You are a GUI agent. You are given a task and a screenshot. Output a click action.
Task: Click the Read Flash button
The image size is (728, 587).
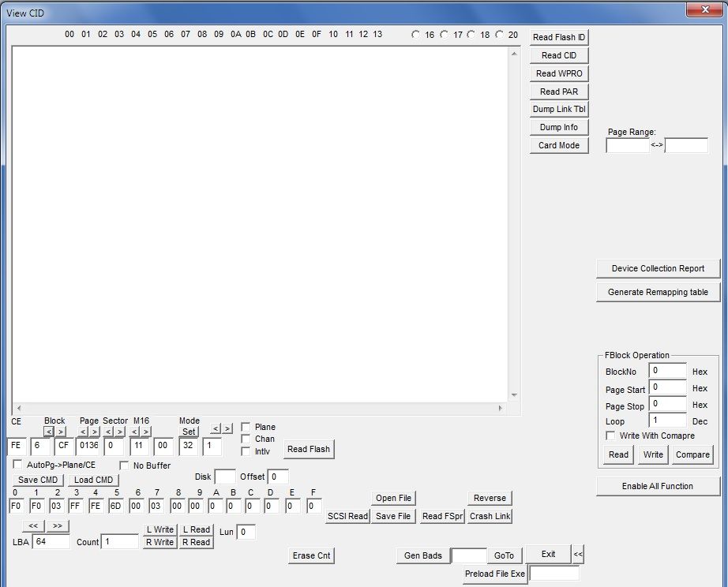point(309,449)
